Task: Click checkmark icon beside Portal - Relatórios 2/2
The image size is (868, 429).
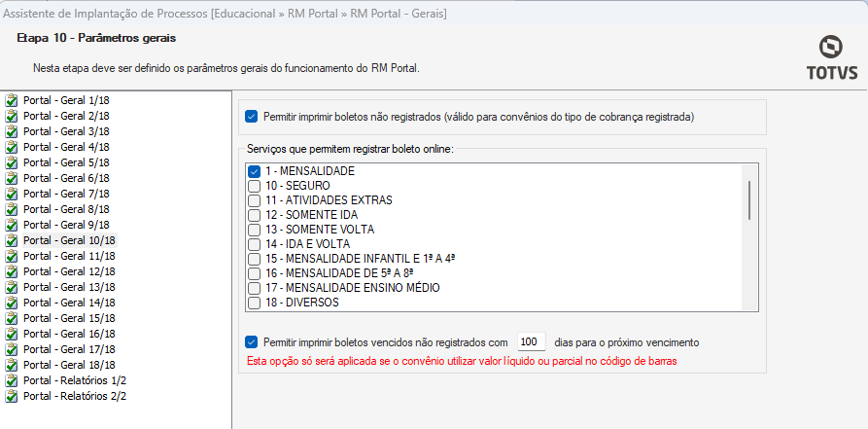Action: 12,396
